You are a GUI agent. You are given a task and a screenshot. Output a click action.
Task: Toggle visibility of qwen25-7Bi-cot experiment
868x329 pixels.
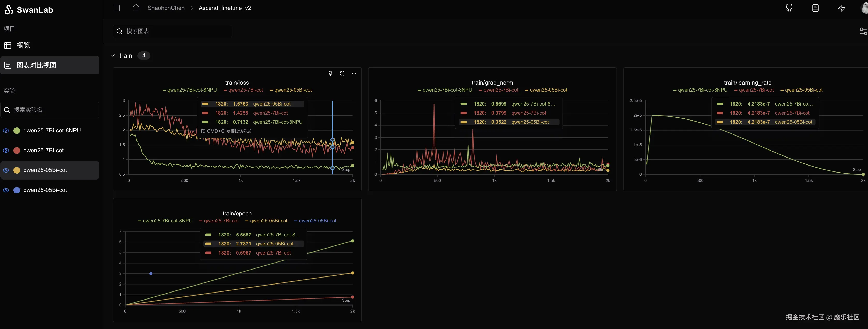6,151
